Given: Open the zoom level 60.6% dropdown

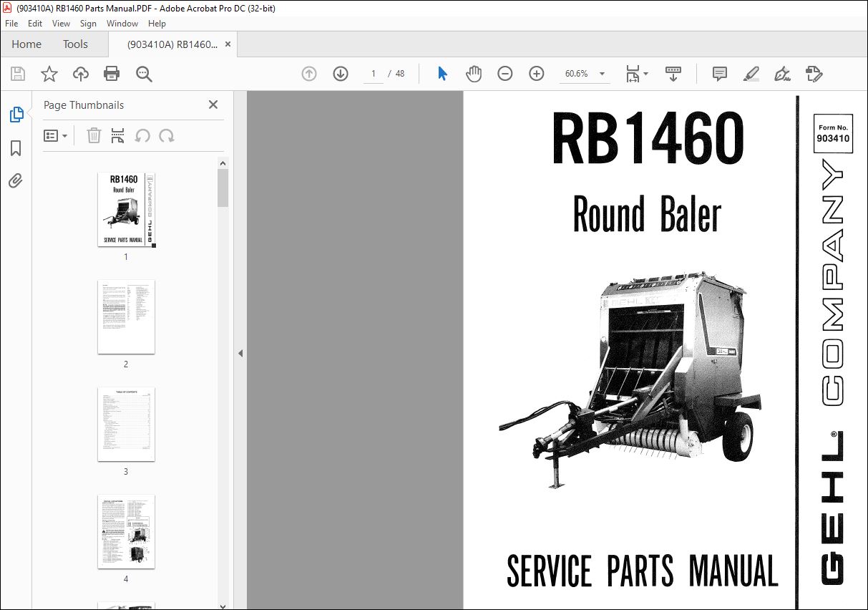Looking at the screenshot, I should [x=585, y=74].
